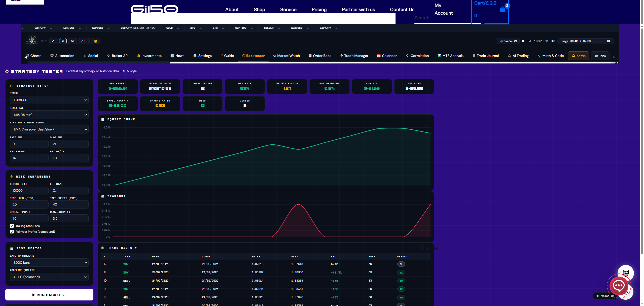This screenshot has height=306, width=644.
Task: Click the robot assistant avatar icon
Action: [626, 273]
